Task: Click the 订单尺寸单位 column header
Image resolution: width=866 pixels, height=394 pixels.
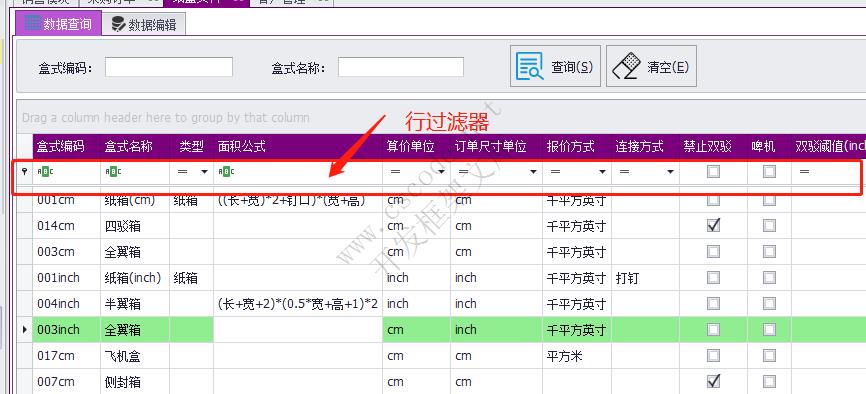Action: [497, 146]
